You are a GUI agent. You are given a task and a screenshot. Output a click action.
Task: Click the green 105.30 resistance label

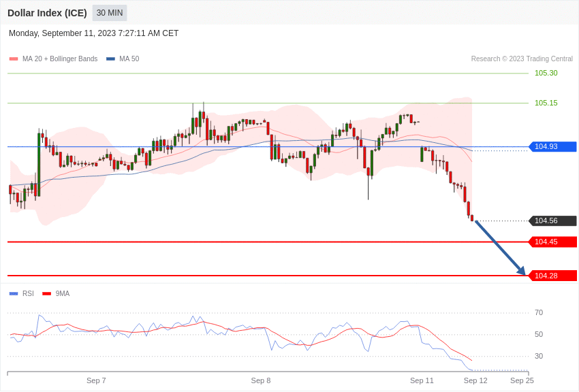click(546, 73)
